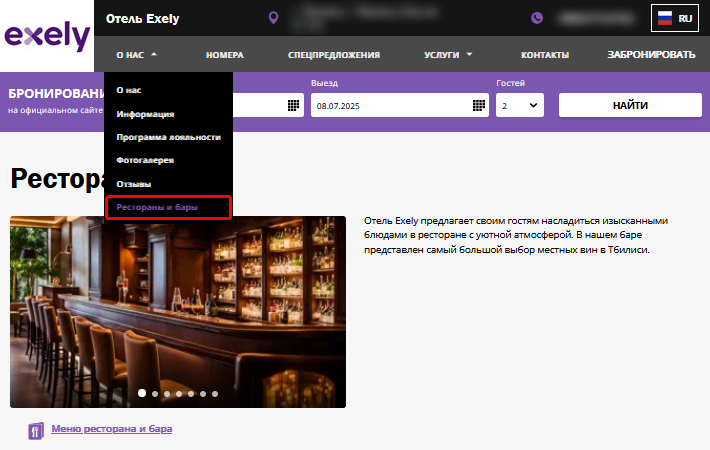The image size is (710, 450).
Task: Click the location pin icon
Action: [x=273, y=18]
